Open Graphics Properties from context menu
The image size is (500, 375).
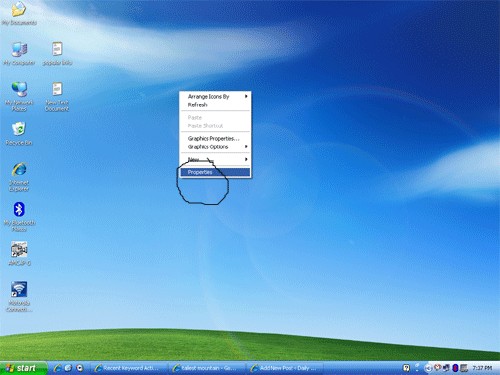pyautogui.click(x=215, y=138)
